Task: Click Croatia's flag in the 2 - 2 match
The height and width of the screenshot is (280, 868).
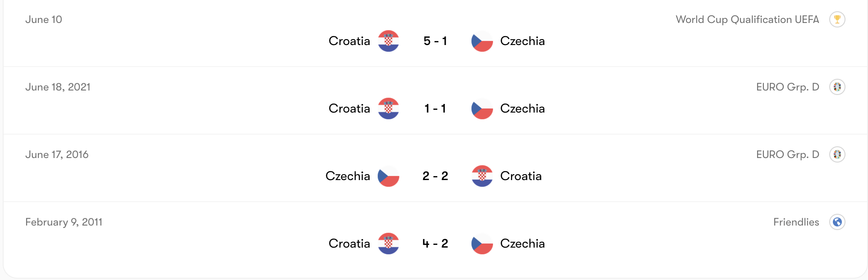Action: coord(482,176)
